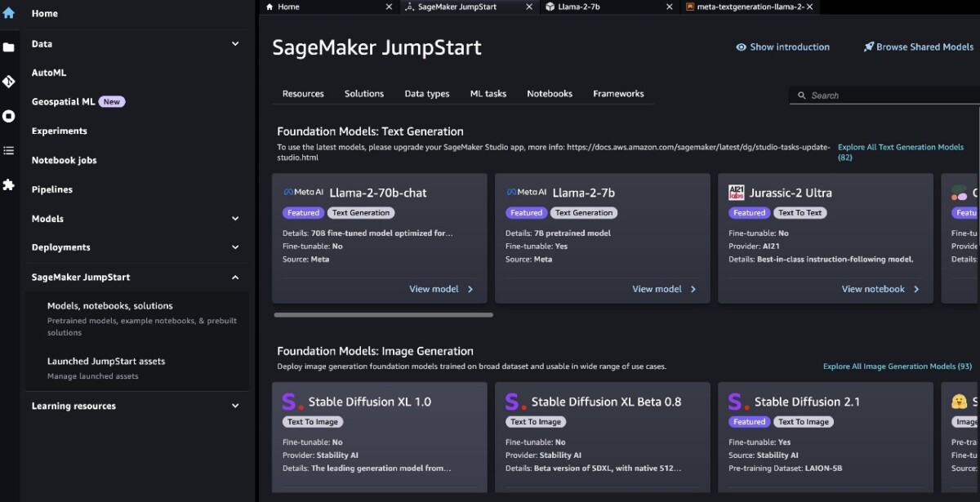Click the "Foundation Models: Text Generation" heading
This screenshot has height=502, width=980.
[x=370, y=131]
